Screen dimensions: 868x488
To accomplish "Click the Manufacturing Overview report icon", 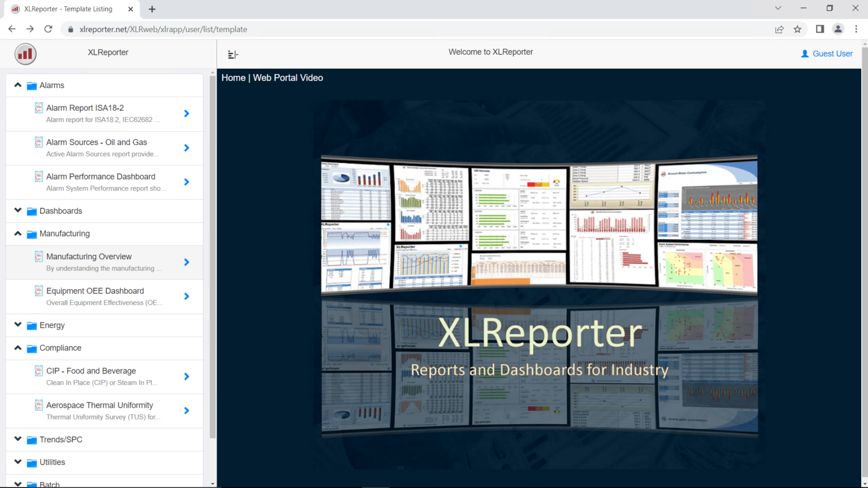I will tap(38, 256).
